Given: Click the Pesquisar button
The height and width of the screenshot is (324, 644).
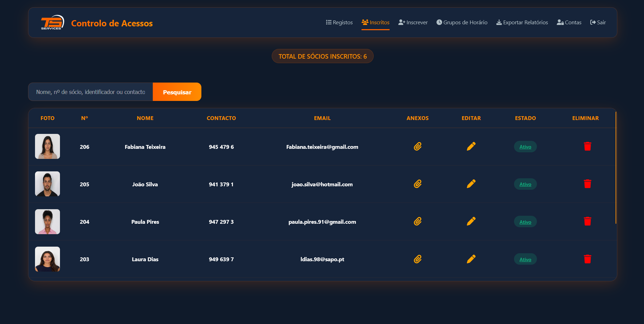Looking at the screenshot, I should (x=177, y=92).
